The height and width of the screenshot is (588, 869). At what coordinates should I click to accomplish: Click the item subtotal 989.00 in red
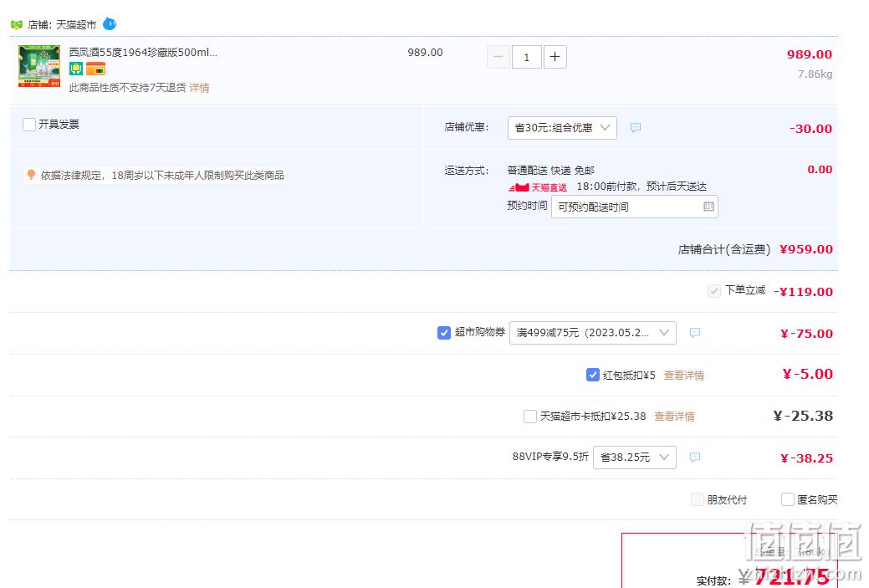[809, 54]
